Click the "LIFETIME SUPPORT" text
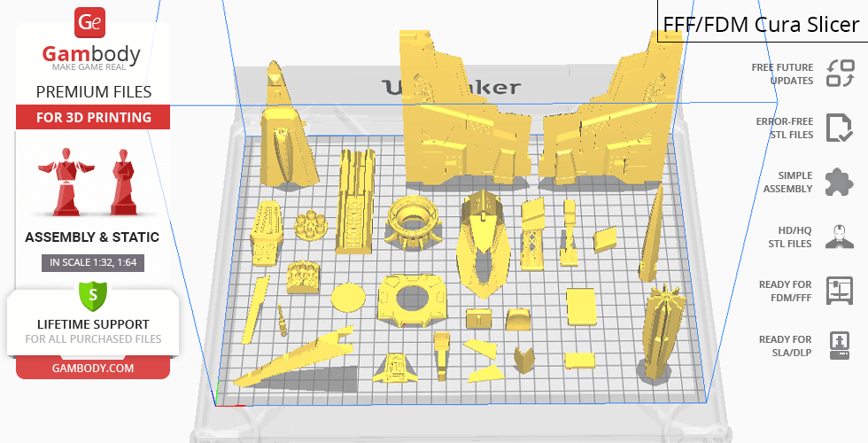The image size is (868, 443). [x=93, y=324]
